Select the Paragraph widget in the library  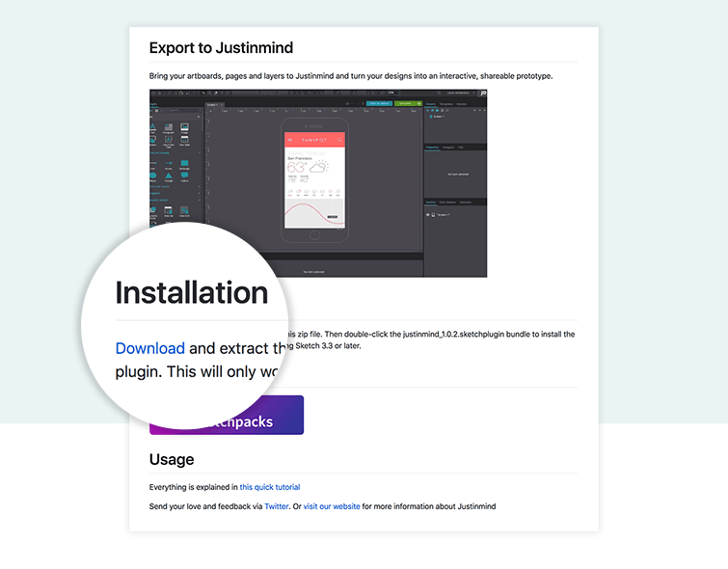tap(168, 127)
